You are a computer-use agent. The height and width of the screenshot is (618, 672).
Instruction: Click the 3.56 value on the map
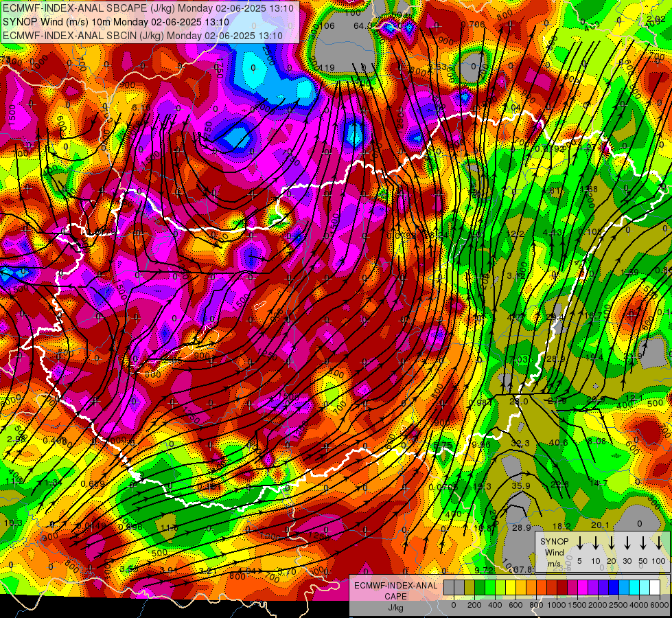click(x=128, y=569)
